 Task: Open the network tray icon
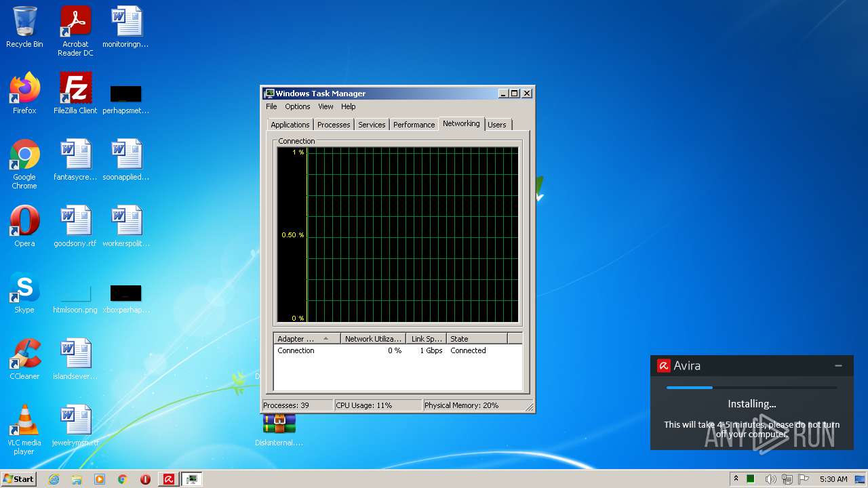[x=787, y=479]
